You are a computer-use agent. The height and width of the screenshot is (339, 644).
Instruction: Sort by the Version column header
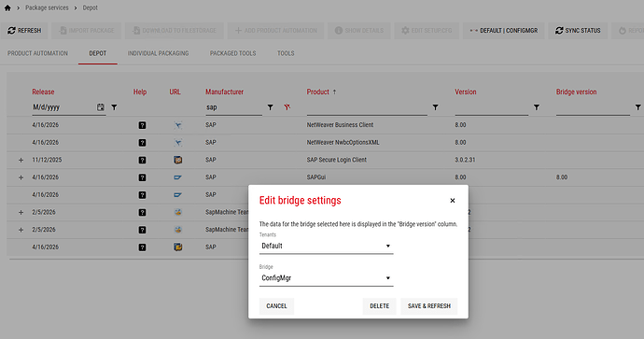[x=466, y=92]
